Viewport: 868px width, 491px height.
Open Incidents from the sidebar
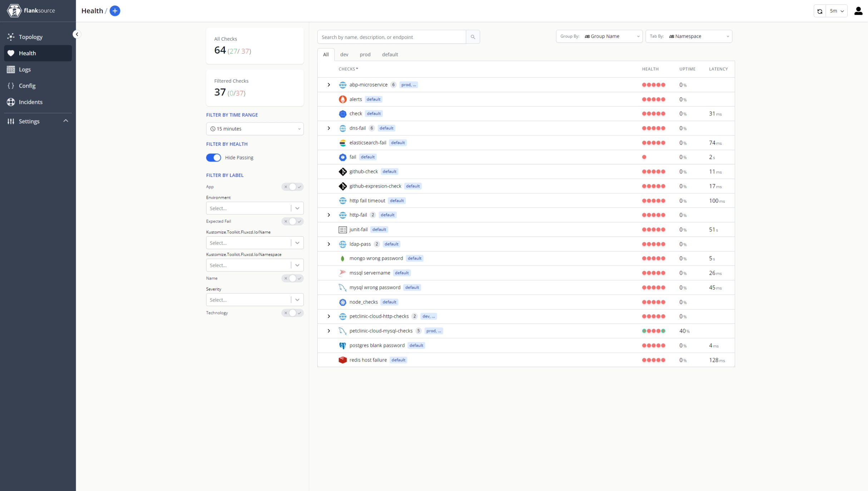(x=31, y=102)
